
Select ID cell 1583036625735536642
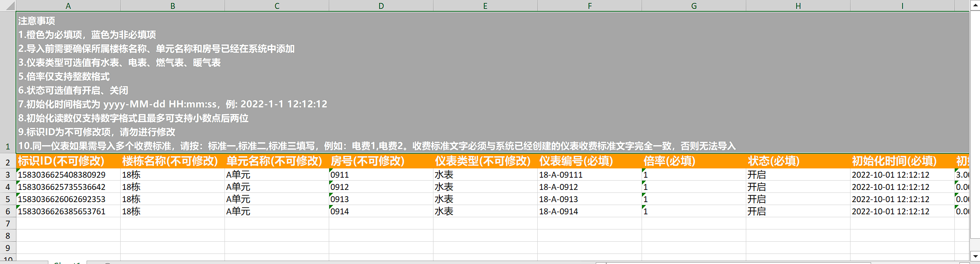tap(68, 187)
